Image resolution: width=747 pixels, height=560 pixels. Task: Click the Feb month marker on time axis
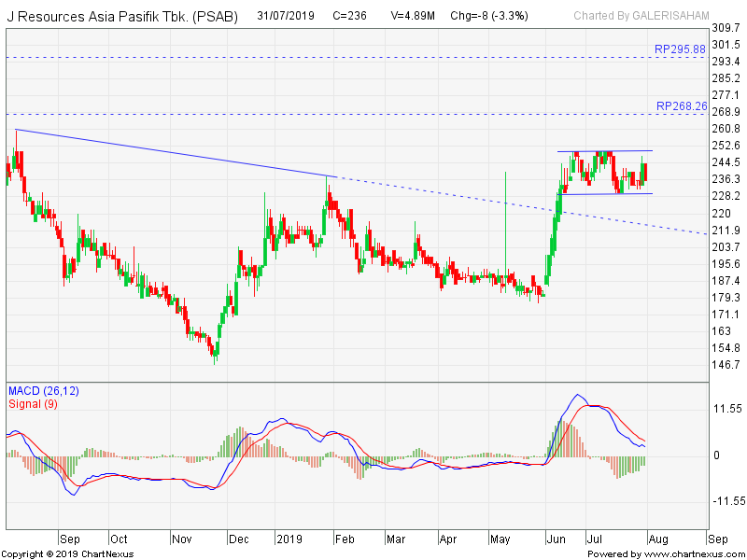click(345, 539)
